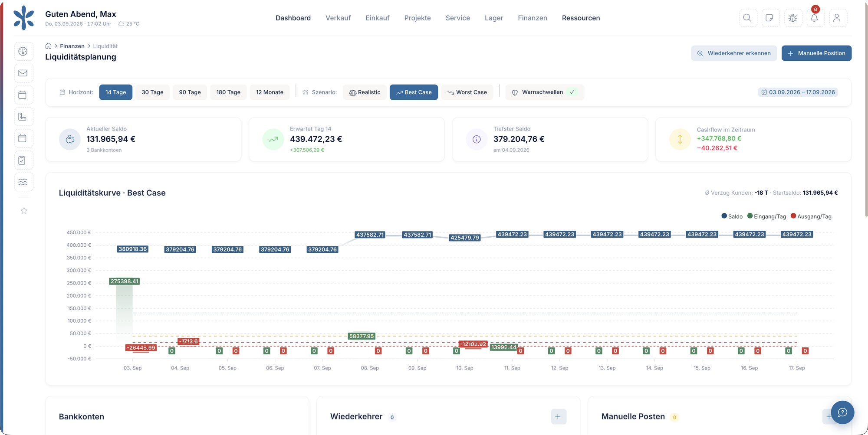
Task: Open the waves sidebar icon
Action: (x=23, y=182)
